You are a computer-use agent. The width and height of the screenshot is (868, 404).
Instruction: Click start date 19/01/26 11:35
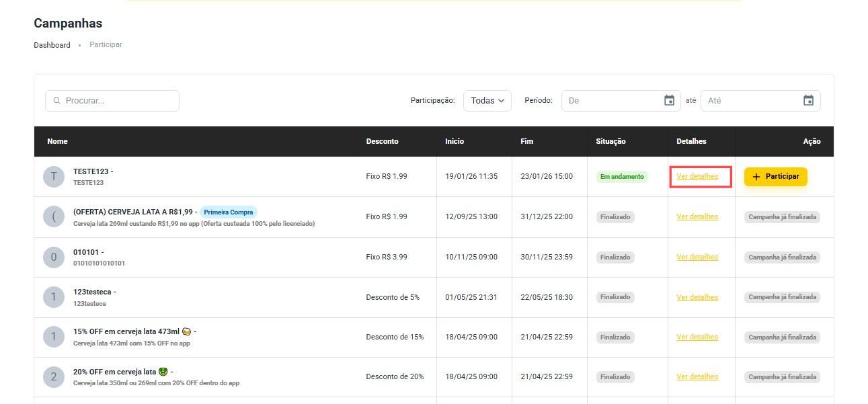[471, 176]
